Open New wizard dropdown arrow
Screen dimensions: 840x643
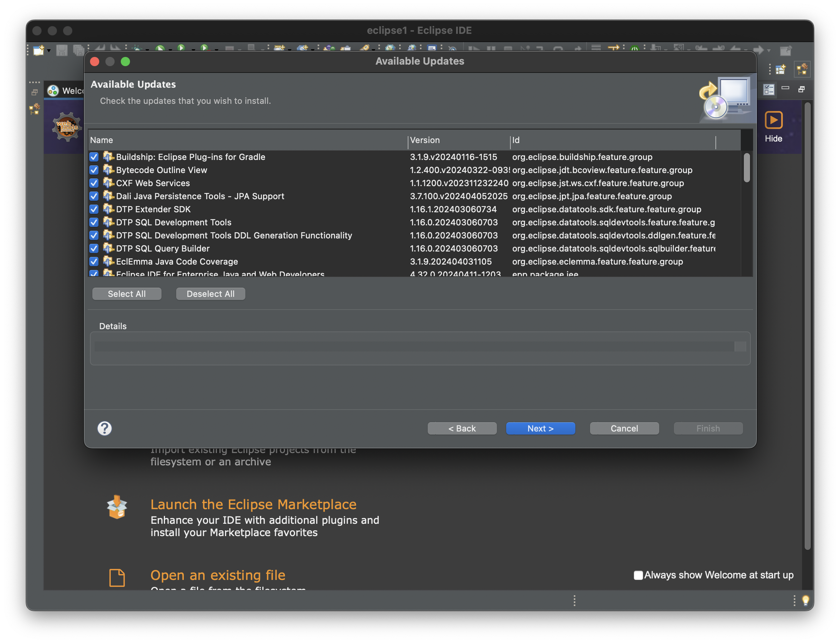point(49,50)
